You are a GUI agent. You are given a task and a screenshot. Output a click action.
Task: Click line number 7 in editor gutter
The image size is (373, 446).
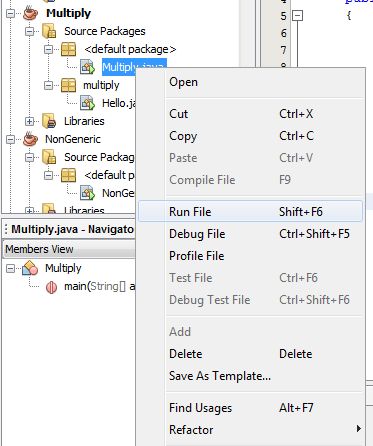point(283,50)
